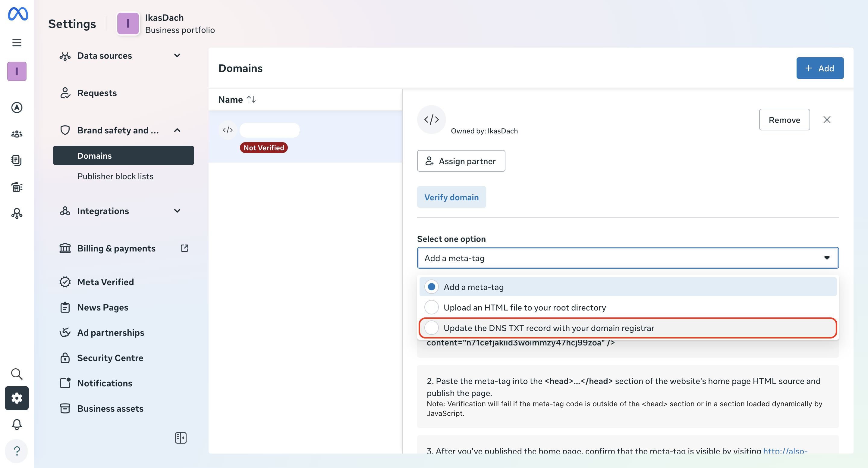Open Billing & payments external link icon
The height and width of the screenshot is (468, 868).
(x=184, y=248)
